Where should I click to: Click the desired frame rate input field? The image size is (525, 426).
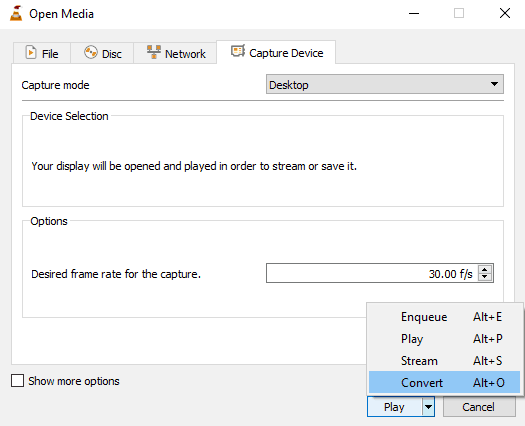[x=372, y=273]
